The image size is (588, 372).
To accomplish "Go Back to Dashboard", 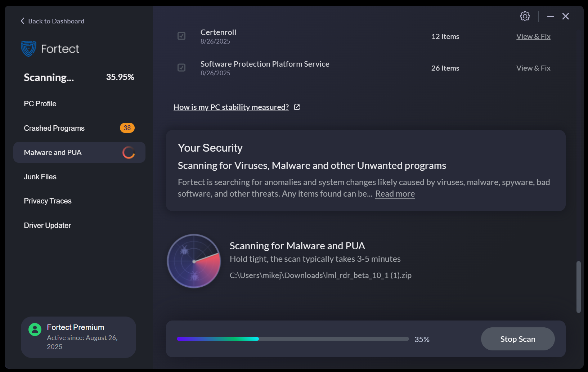I will [x=53, y=21].
